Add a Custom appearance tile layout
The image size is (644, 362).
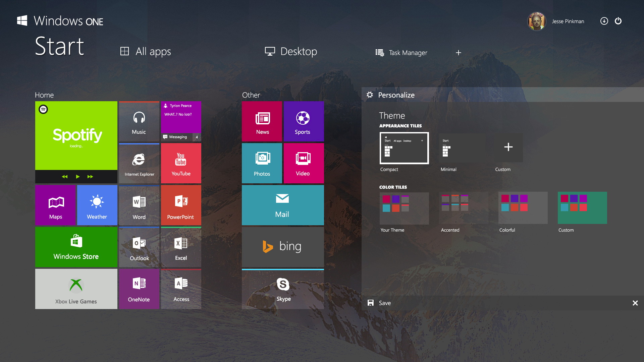(x=508, y=148)
